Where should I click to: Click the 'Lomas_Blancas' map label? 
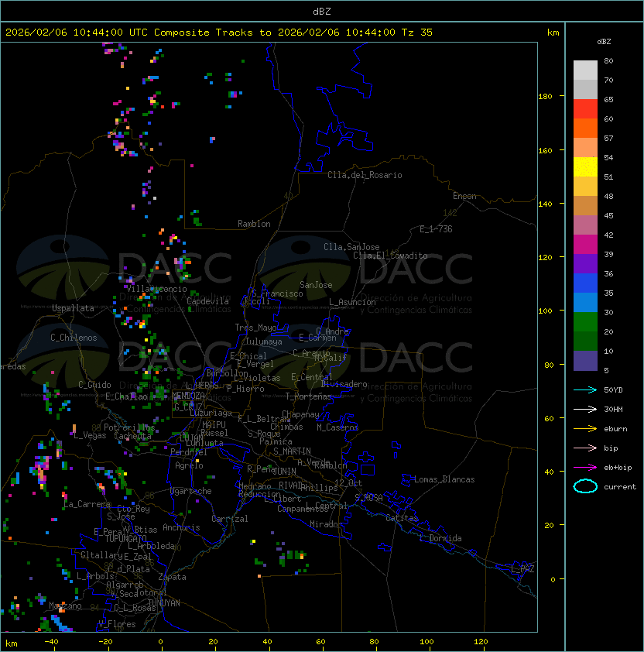tap(444, 479)
